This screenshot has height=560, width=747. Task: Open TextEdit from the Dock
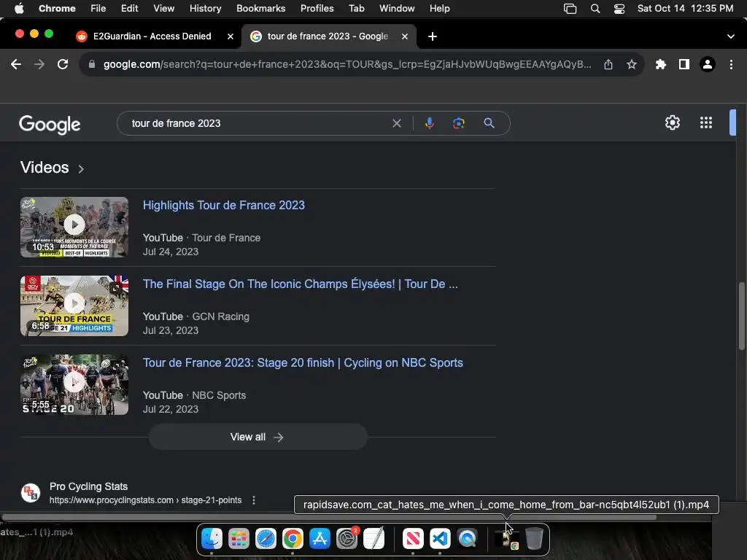(374, 539)
